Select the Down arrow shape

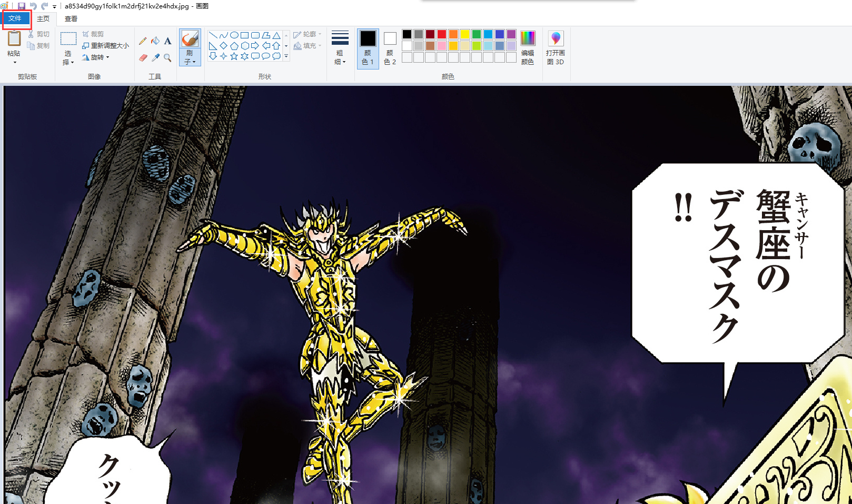(x=213, y=56)
